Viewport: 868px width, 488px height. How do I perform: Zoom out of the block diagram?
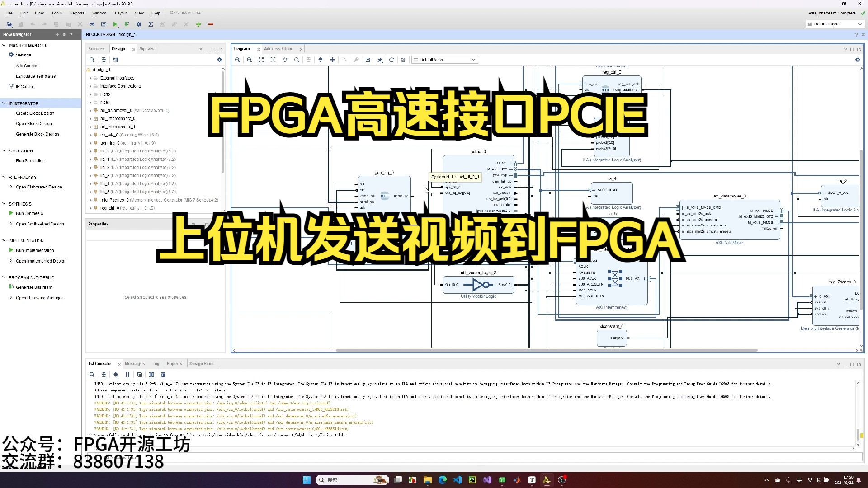coord(249,60)
